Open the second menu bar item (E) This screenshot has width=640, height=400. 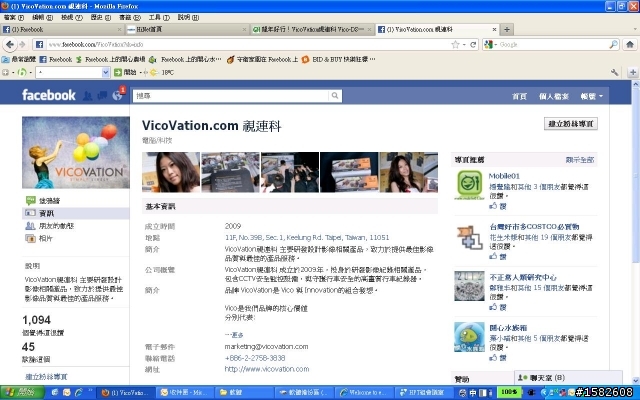(42, 17)
